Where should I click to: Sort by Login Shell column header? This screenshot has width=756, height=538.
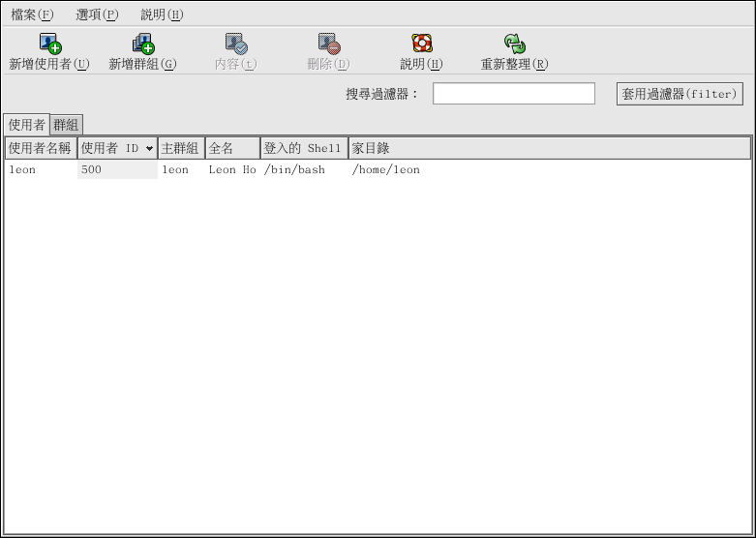pos(303,148)
